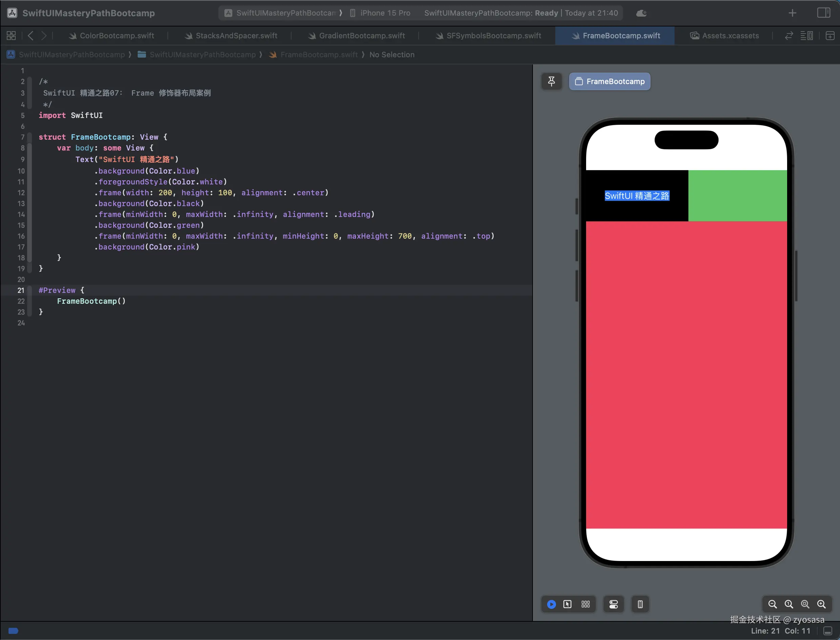Zoom in the preview canvas
Image resolution: width=840 pixels, height=640 pixels.
(821, 604)
